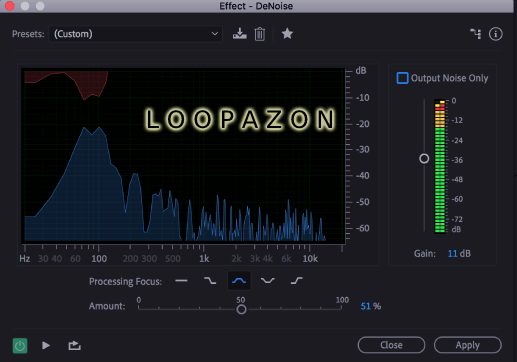Select higher-frequencies processing focus shape
The height and width of the screenshot is (362, 517).
tap(296, 281)
